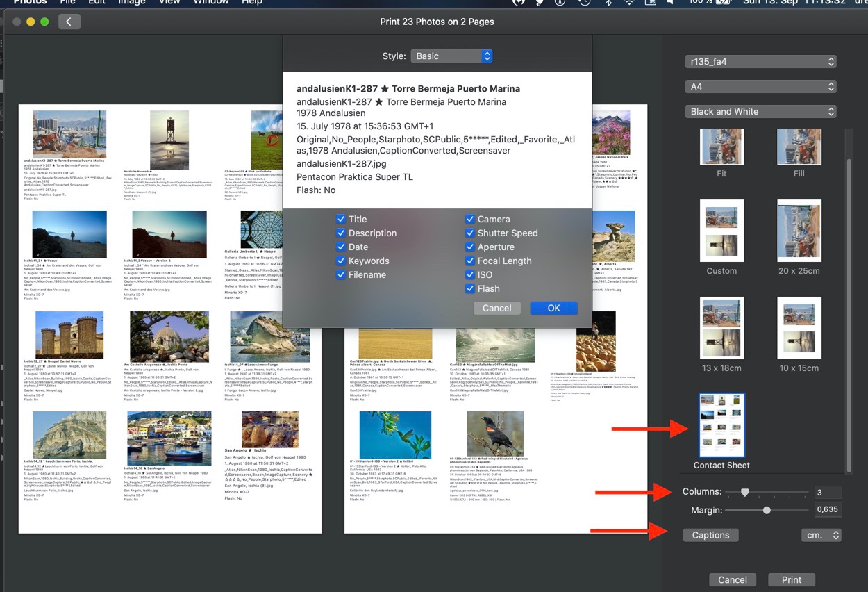Image resolution: width=868 pixels, height=592 pixels.
Task: Disable the Keywords caption checkbox
Action: [341, 261]
